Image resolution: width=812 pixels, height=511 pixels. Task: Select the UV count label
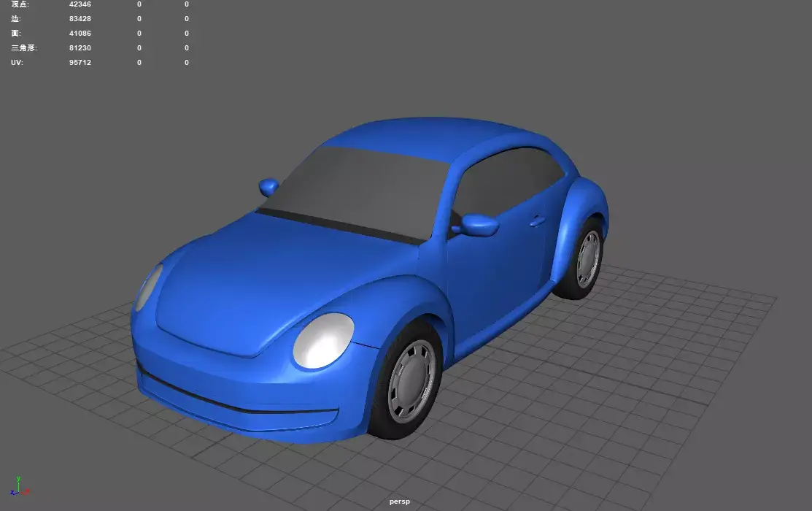click(17, 62)
